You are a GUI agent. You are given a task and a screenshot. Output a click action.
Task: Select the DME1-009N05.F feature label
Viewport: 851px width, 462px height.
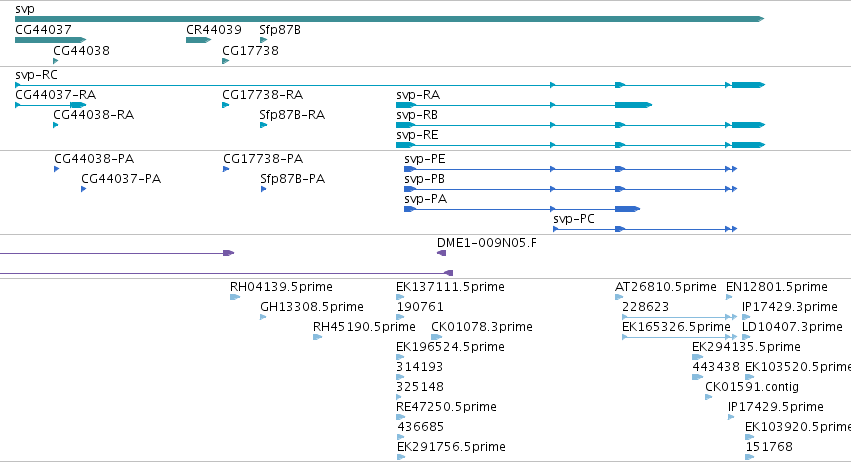[487, 243]
